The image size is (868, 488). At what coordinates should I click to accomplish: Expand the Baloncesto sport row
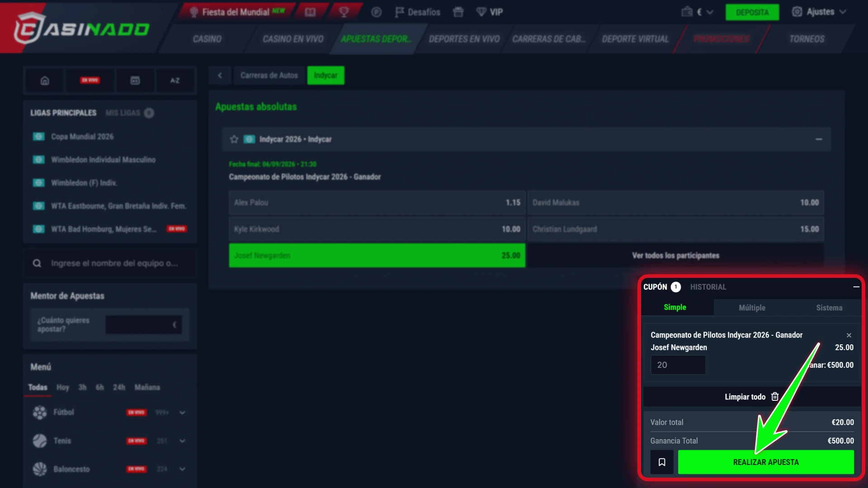182,469
